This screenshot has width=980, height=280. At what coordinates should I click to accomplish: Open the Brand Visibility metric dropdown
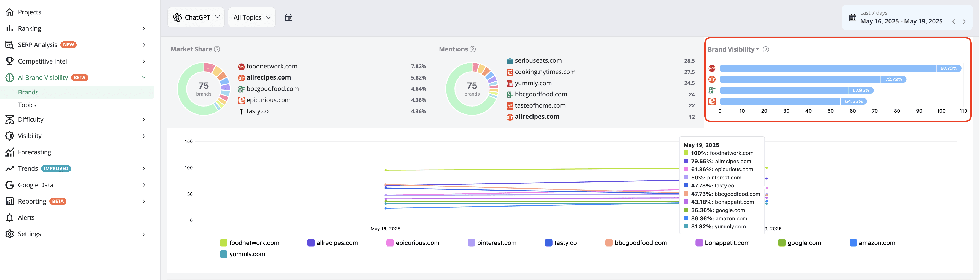733,49
